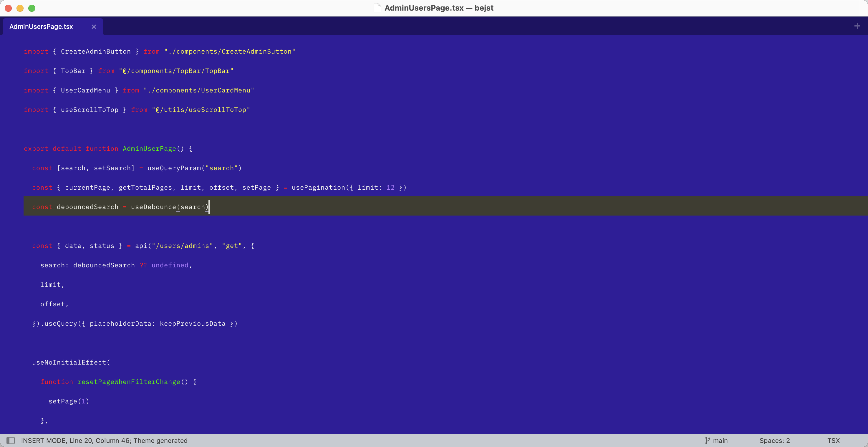The image size is (868, 447).
Task: Click the yellow minimize window button
Action: (x=20, y=8)
